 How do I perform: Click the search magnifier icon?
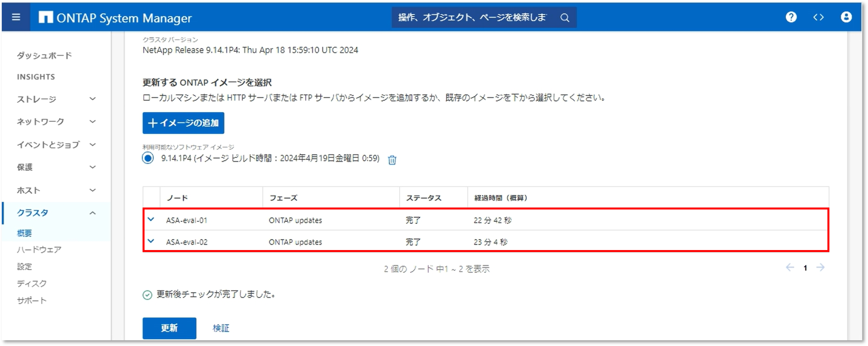coord(565,17)
